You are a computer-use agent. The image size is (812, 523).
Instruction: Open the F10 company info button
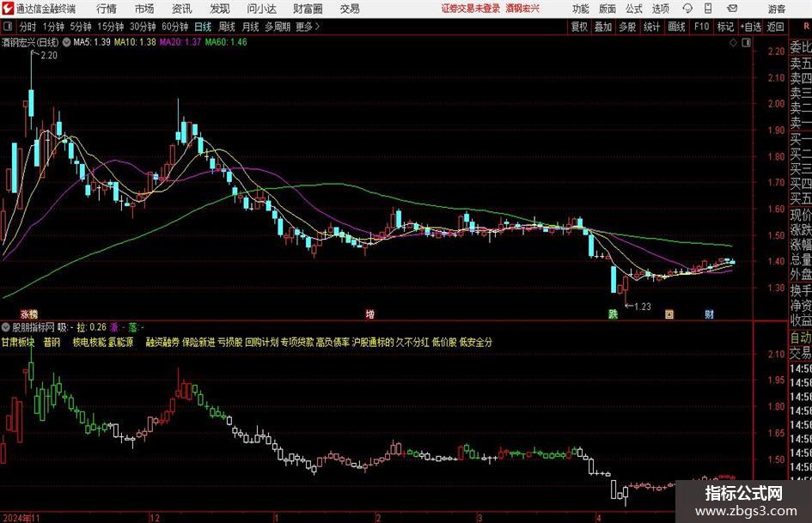[702, 27]
